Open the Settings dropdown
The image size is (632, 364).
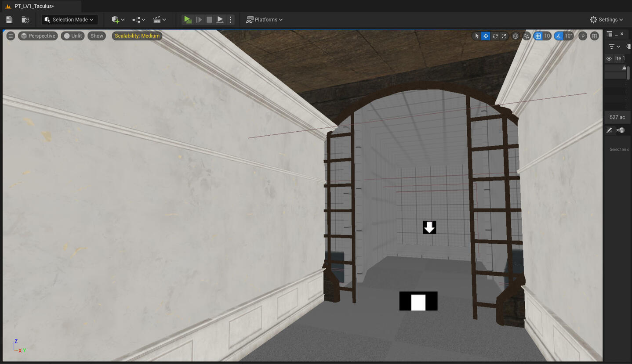(607, 20)
